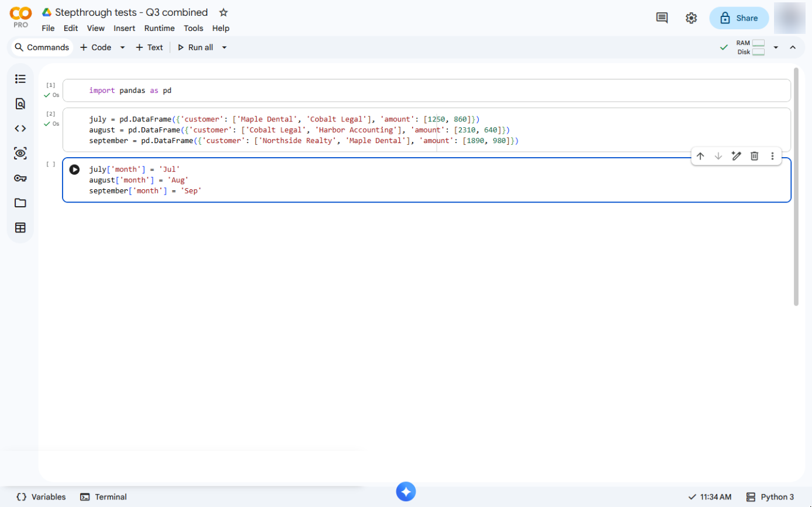Viewport: 812px width, 507px height.
Task: Open the find and replace panel
Action: click(x=20, y=104)
